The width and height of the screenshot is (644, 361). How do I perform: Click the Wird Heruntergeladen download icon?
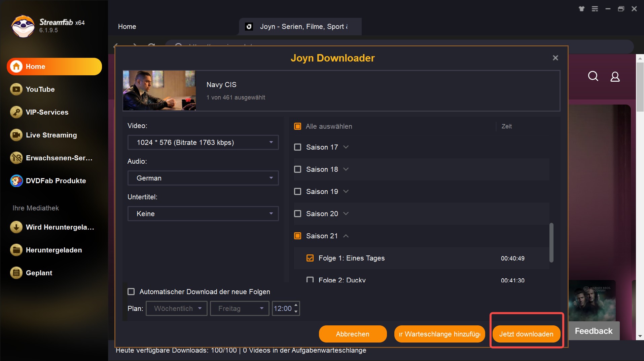pos(16,227)
